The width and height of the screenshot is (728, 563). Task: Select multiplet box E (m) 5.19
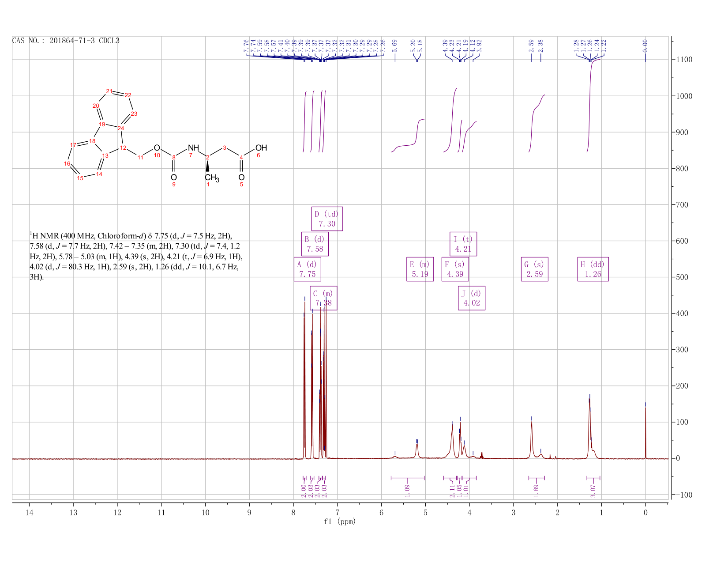(x=420, y=269)
